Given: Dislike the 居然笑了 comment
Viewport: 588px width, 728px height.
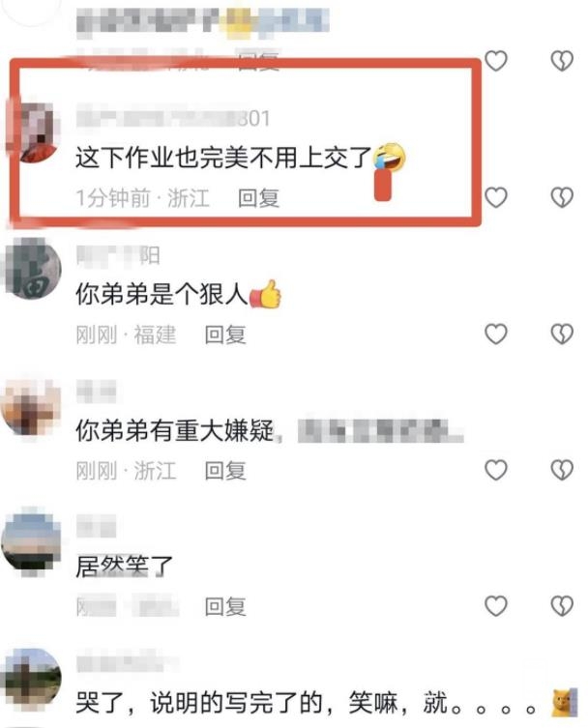Looking at the screenshot, I should [562, 606].
